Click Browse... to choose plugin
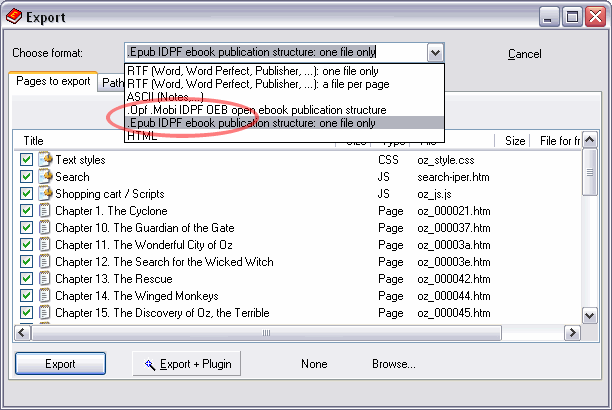The image size is (612, 410). click(x=394, y=364)
